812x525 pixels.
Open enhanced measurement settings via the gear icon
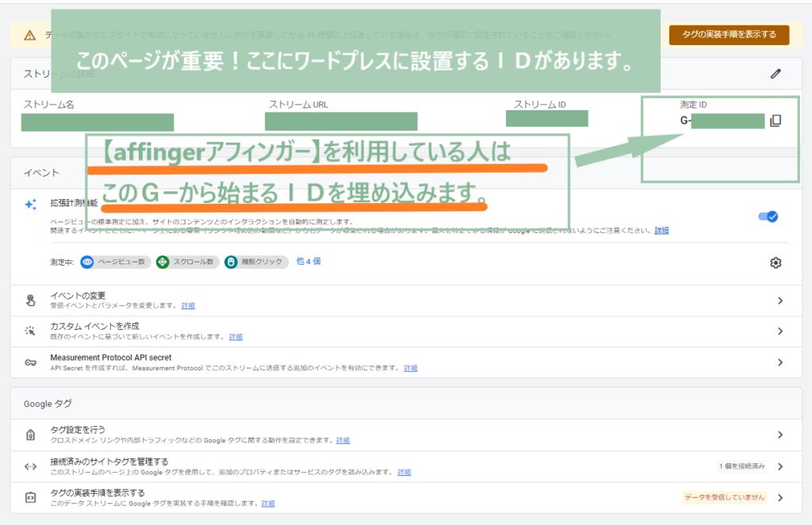(x=776, y=263)
